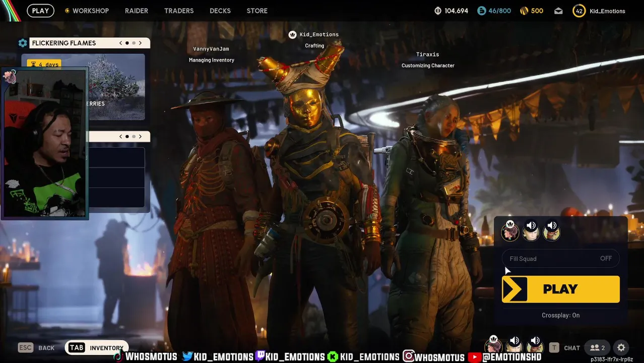The image size is (644, 363).
Task: Switch to the STORE tab
Action: (x=257, y=11)
